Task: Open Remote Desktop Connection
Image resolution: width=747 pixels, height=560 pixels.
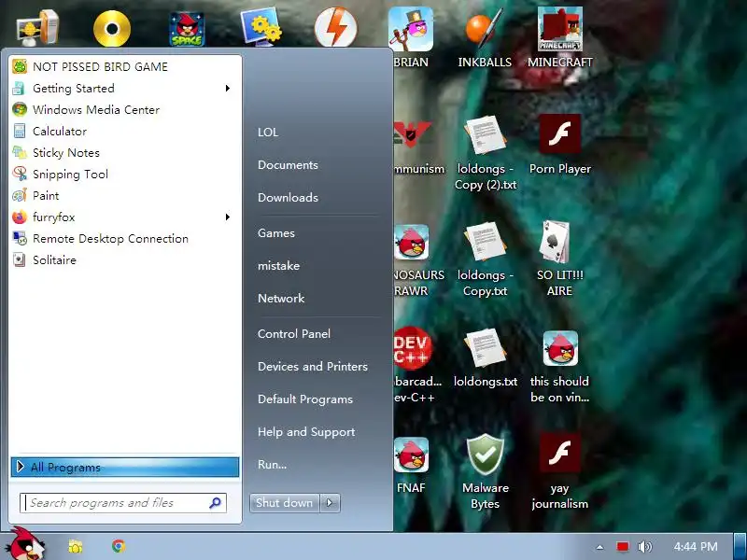Action: pyautogui.click(x=125, y=239)
